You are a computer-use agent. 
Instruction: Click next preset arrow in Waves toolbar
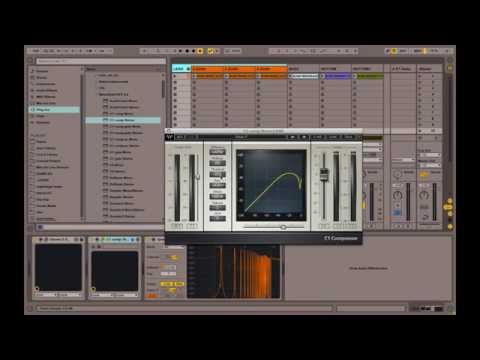point(304,137)
